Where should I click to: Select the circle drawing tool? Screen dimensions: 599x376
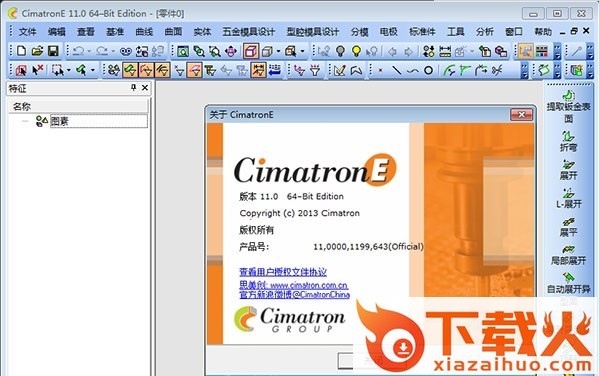click(429, 70)
